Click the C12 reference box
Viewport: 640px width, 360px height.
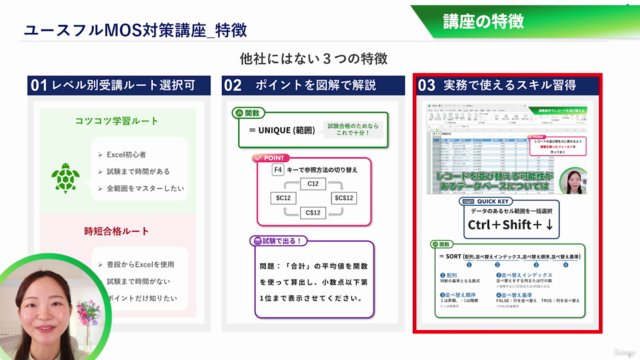point(313,184)
